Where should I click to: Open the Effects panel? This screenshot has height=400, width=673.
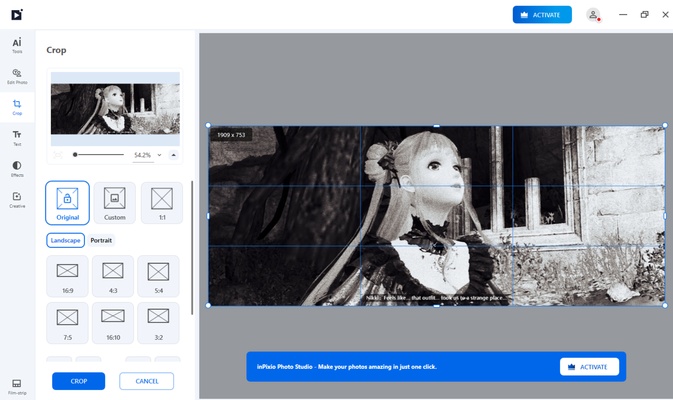[17, 169]
